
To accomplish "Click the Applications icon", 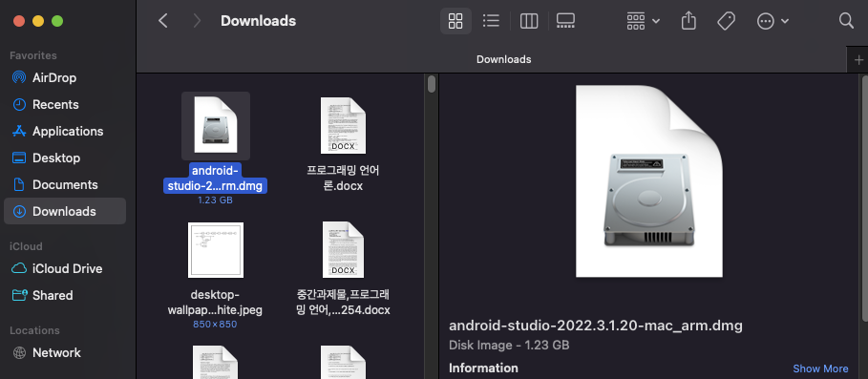I will [x=19, y=131].
